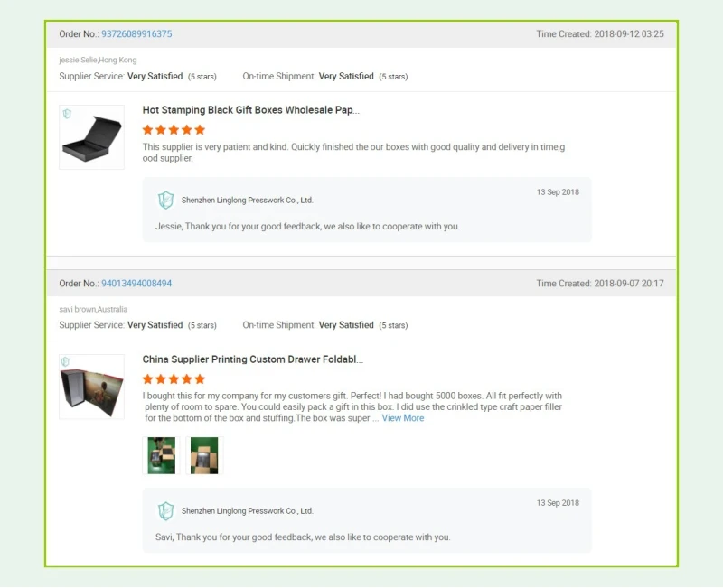Viewport: 723px width, 588px height.
Task: Open first review photo thumbnail
Action: 162,456
